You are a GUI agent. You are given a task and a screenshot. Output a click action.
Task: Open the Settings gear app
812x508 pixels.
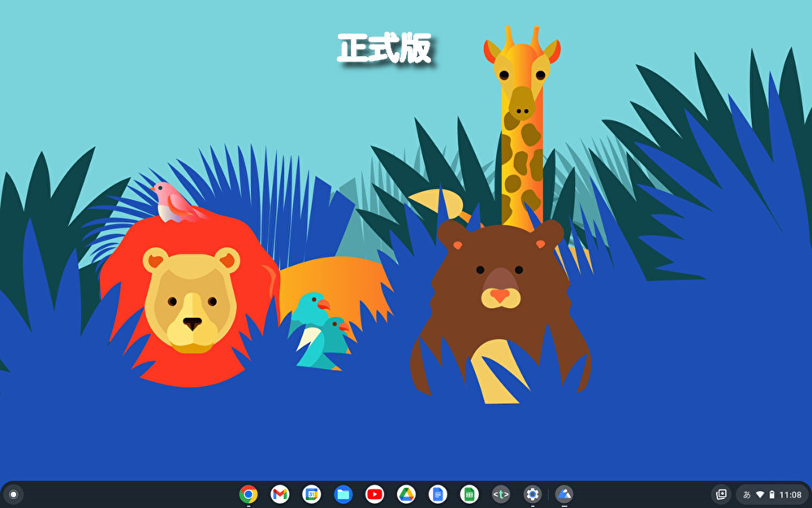[x=533, y=494]
